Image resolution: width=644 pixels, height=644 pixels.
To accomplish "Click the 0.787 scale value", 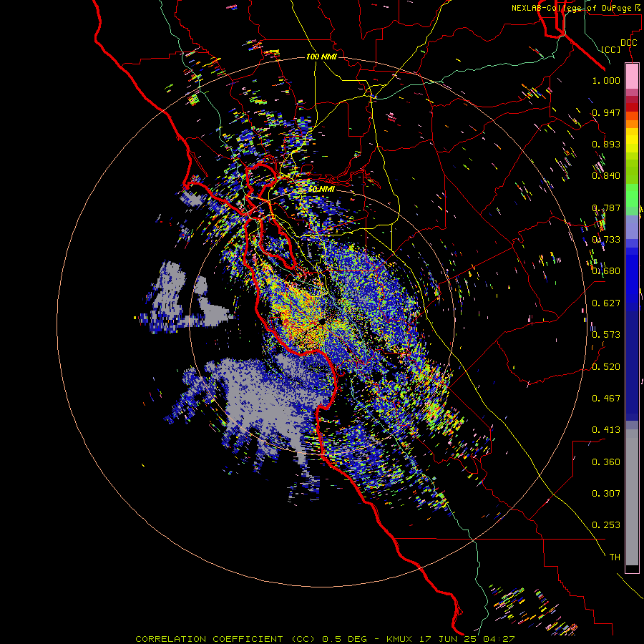I will [606, 208].
